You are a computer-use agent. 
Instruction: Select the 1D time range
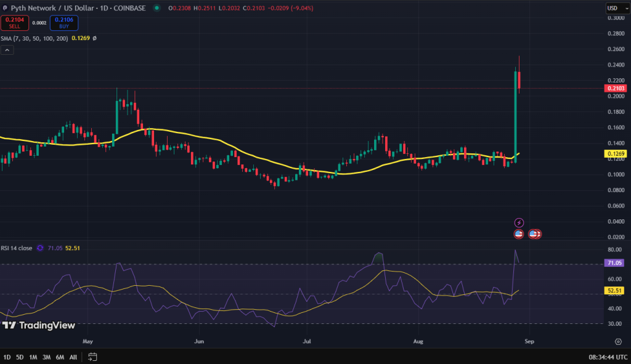(7, 357)
